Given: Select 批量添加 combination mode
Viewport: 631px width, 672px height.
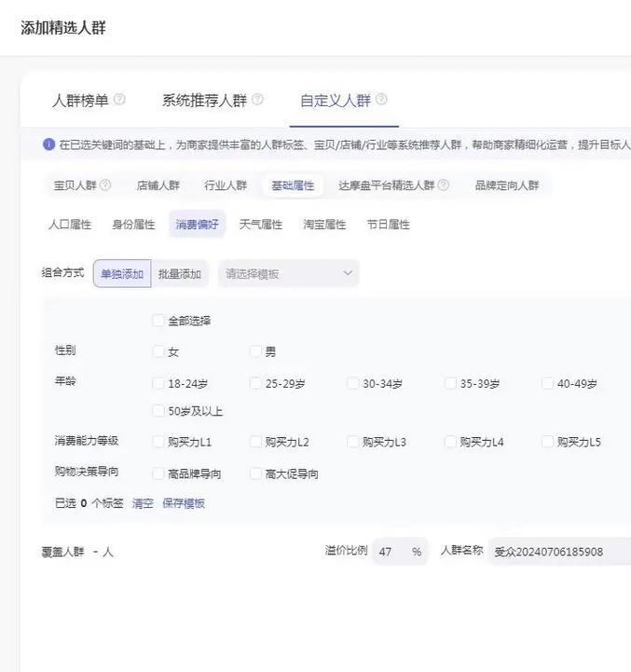Looking at the screenshot, I should [180, 274].
